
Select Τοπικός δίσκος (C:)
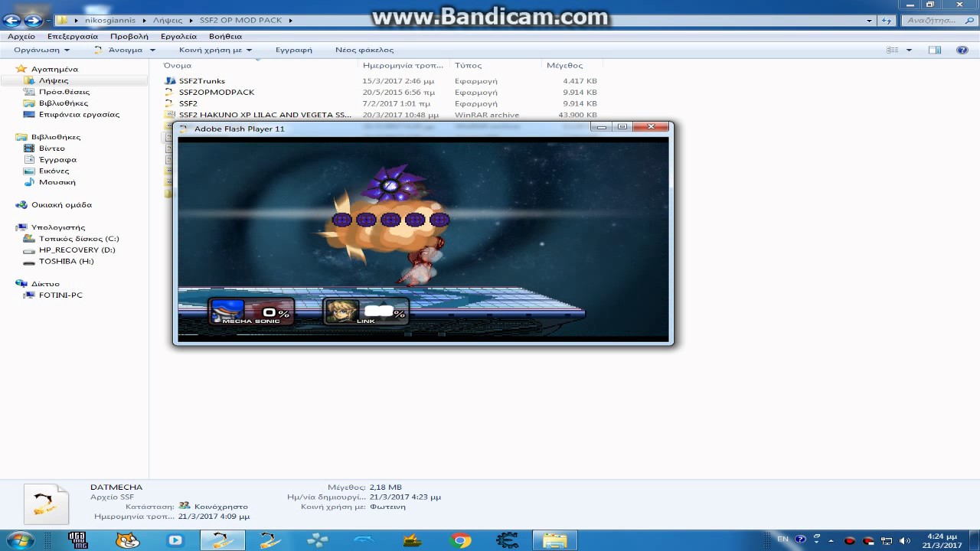coord(79,239)
